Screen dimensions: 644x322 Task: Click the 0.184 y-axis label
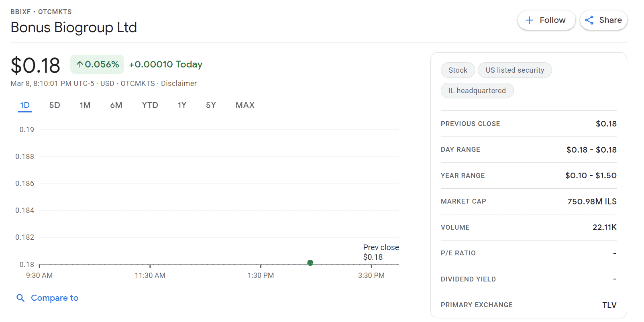point(25,210)
